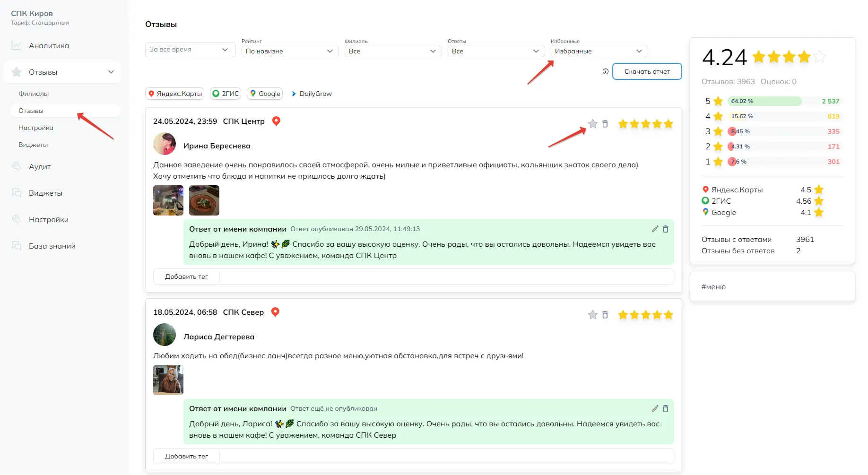Mark Лариса Дегтерева review as favorite
The height and width of the screenshot is (475, 868).
click(x=593, y=315)
